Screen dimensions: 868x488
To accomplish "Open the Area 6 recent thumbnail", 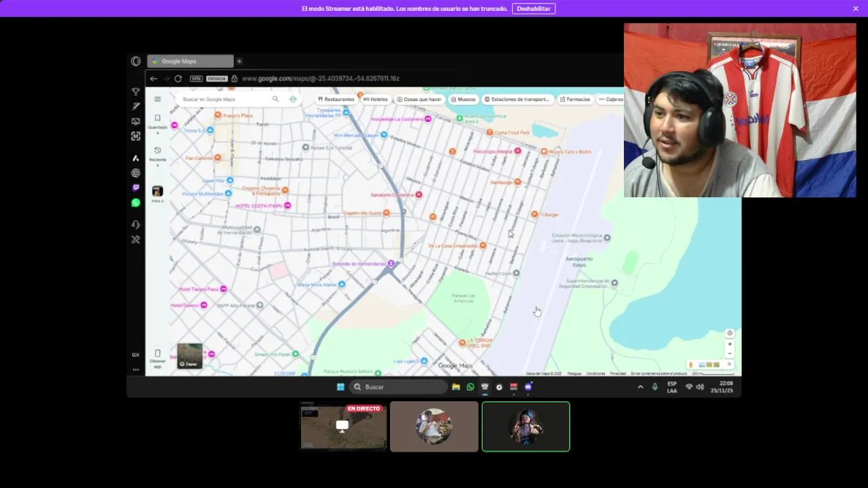I will point(157,194).
